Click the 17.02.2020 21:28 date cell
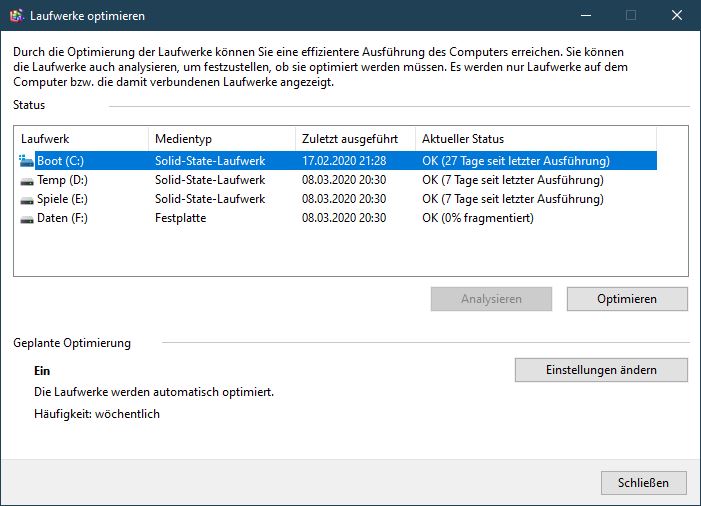This screenshot has height=506, width=701. pos(344,160)
